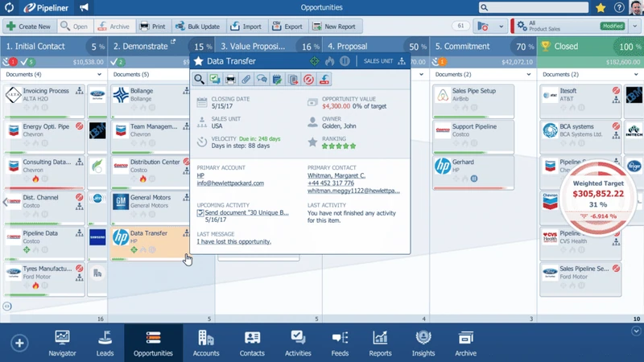Open info@hewlettpackard.com email link
644x362 pixels.
coord(230,183)
